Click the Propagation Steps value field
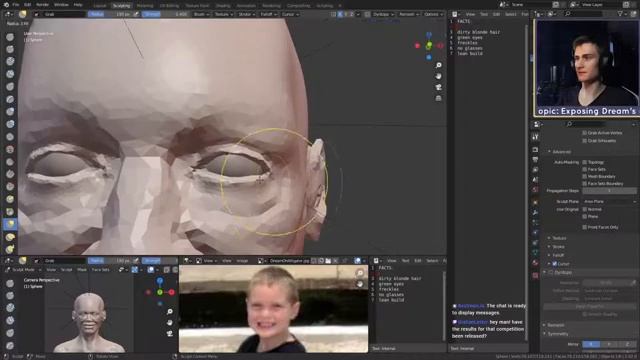Screen dimensions: 640x360 click(609, 191)
